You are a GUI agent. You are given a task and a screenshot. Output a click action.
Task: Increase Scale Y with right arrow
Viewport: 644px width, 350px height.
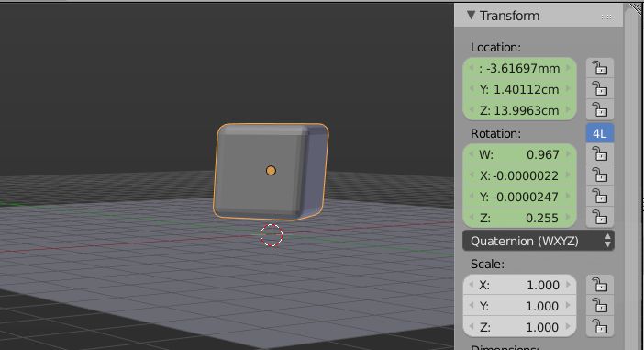point(569,305)
